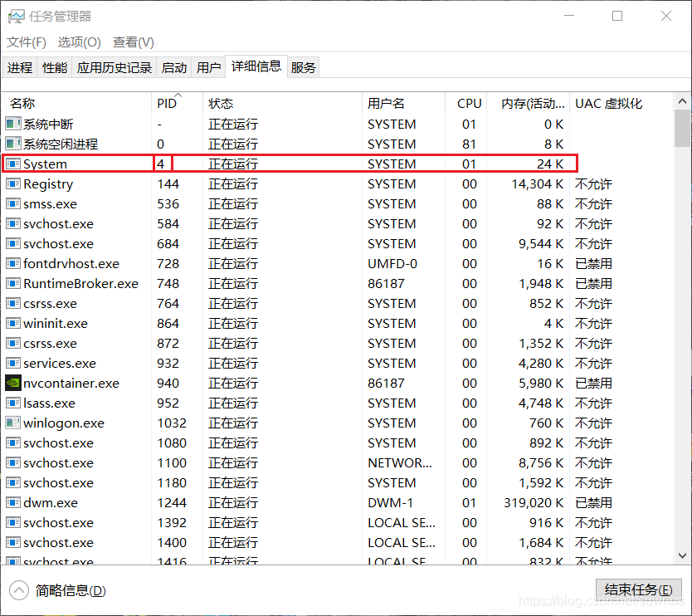Sort by the 名称 column header

coord(77,103)
